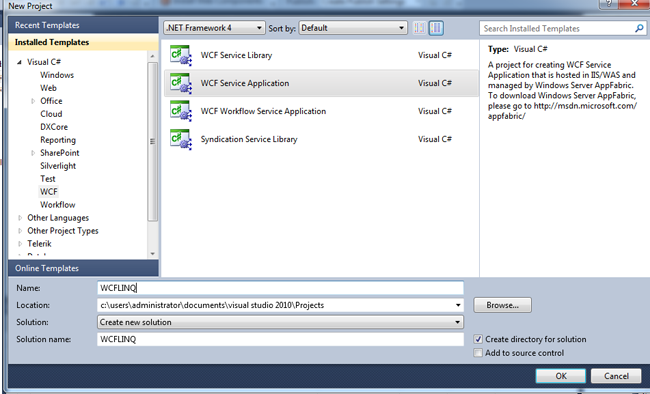Toggle Create directory for solution checkbox
This screenshot has width=650, height=394.
click(x=478, y=339)
